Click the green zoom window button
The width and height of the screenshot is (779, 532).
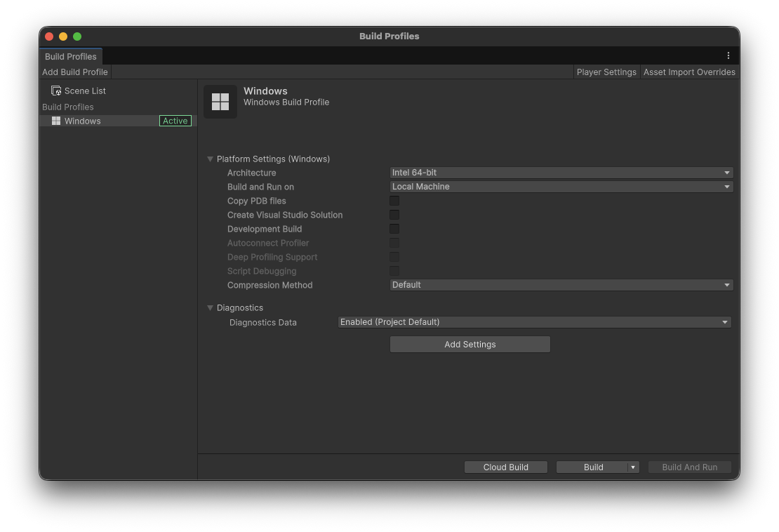[x=77, y=36]
